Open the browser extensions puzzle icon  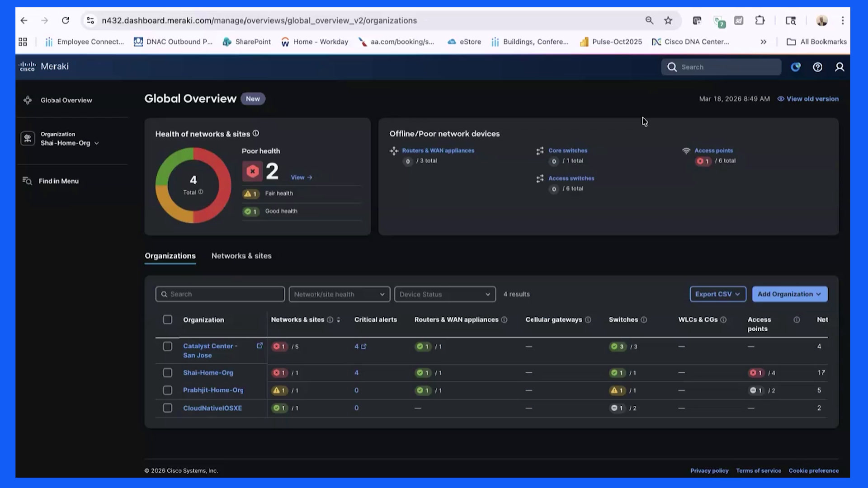pos(760,20)
